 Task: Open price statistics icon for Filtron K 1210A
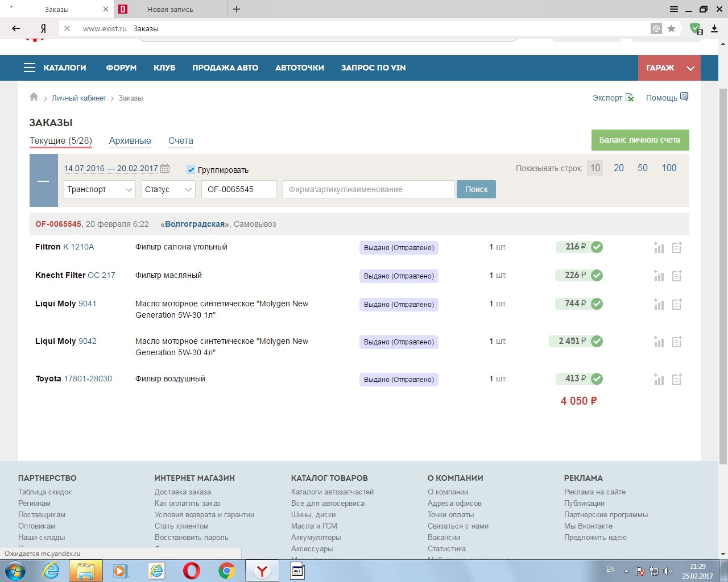tap(659, 247)
